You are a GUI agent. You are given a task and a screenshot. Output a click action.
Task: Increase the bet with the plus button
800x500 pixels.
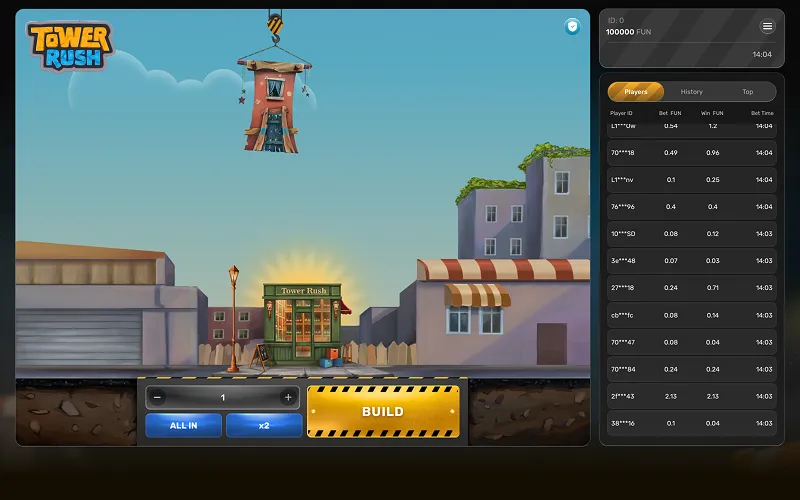(288, 397)
